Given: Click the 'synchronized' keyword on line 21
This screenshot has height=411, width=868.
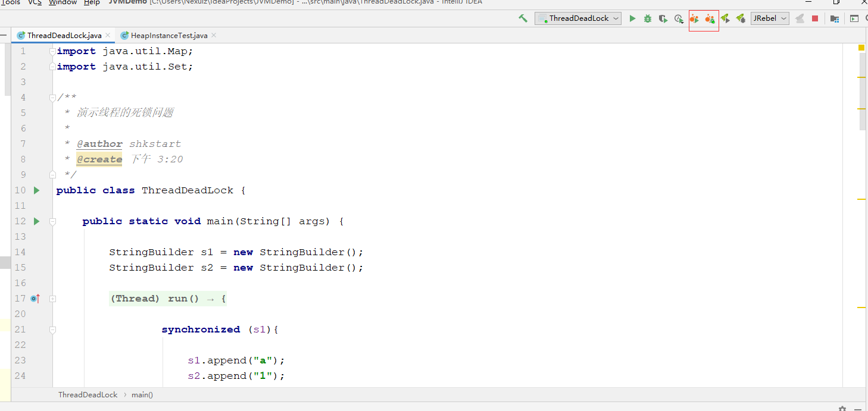Looking at the screenshot, I should coord(201,330).
